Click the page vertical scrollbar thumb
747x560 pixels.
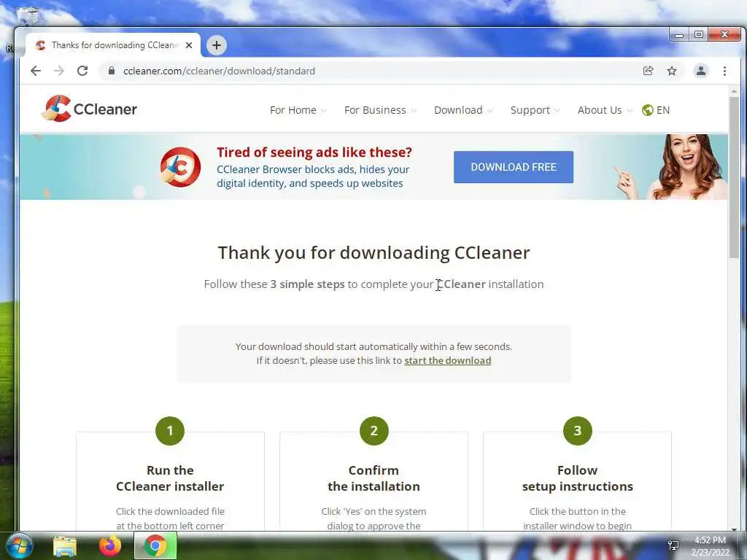(734, 177)
